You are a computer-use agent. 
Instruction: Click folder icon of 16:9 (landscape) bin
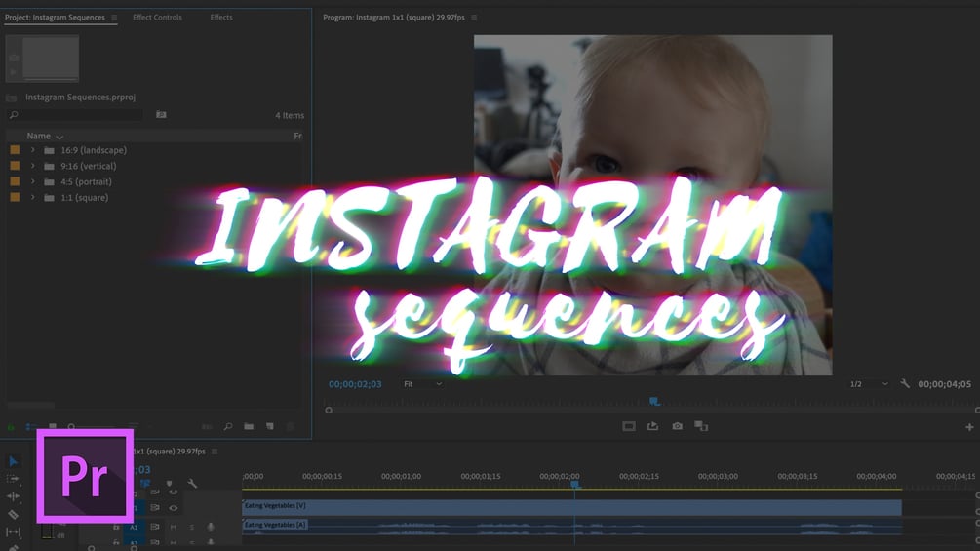(50, 150)
